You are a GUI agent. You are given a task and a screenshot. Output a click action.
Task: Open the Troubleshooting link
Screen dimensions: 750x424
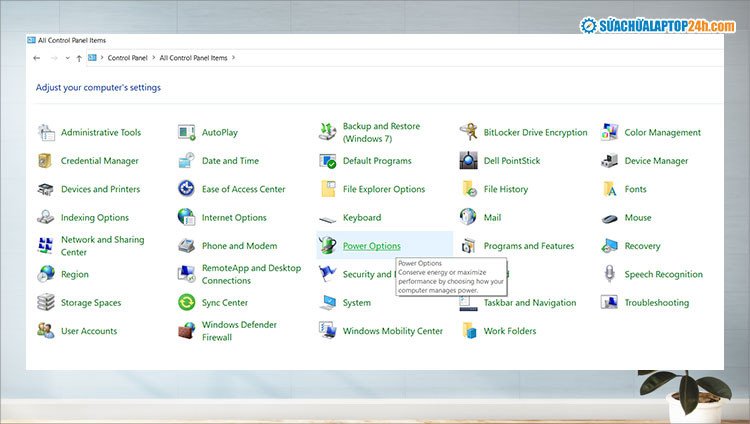(656, 303)
